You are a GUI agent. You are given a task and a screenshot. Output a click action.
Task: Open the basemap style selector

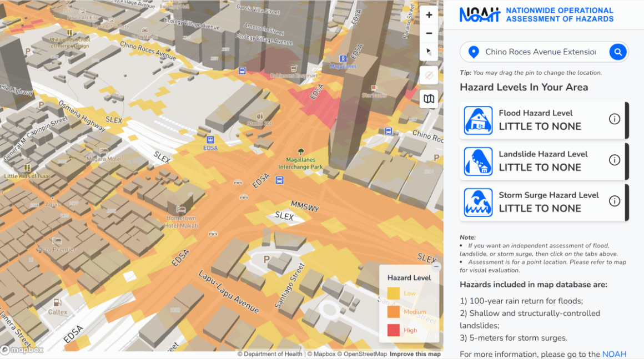click(x=429, y=98)
